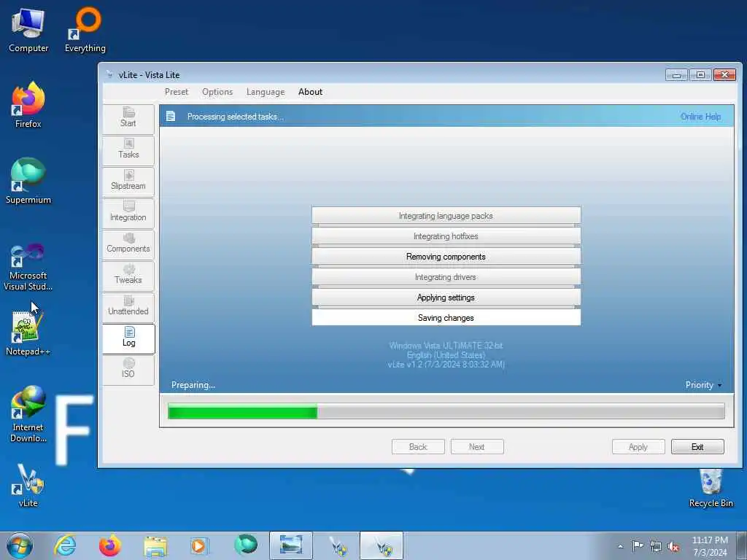Select the Integrating drivers step

[446, 277]
